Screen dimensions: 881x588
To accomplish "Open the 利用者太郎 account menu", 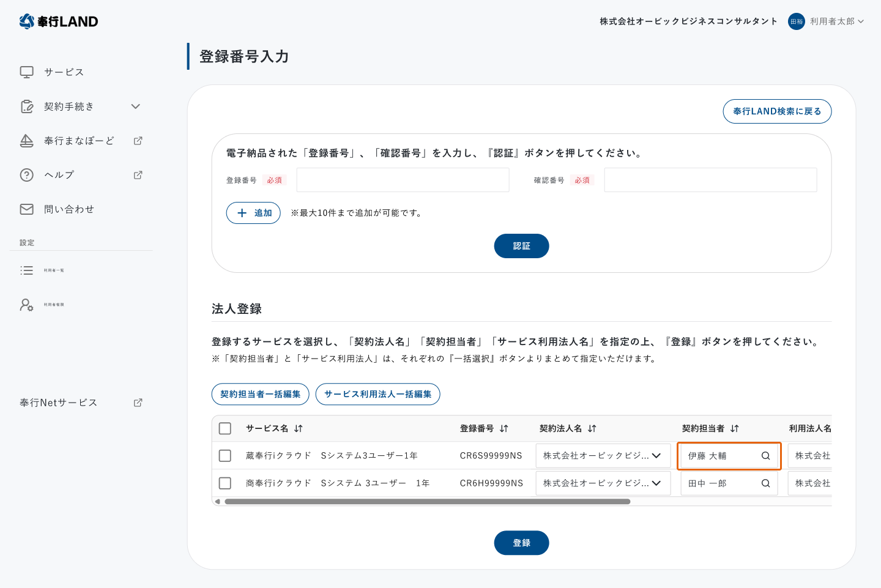I will (827, 21).
